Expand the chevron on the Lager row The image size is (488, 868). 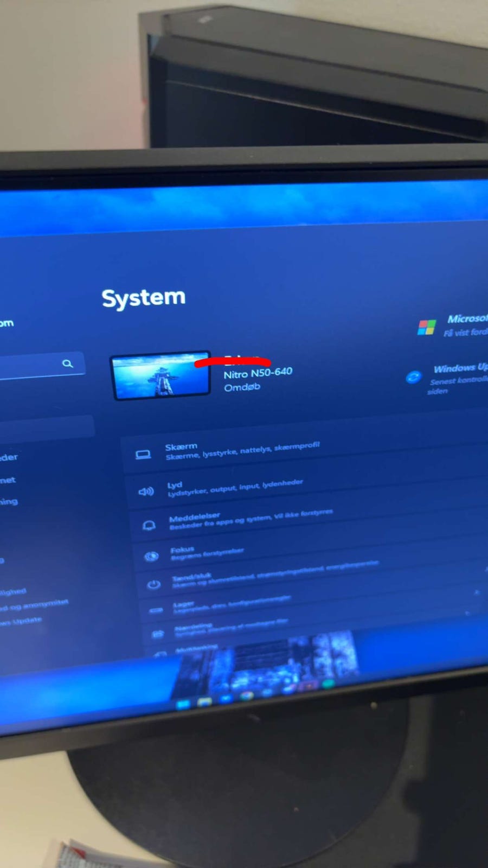click(477, 592)
